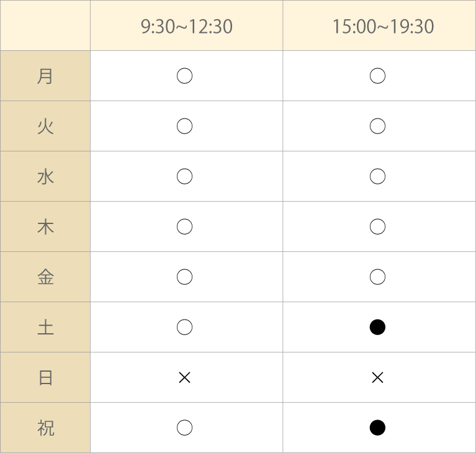Select the filled black circle in the 祝 row

(x=378, y=428)
